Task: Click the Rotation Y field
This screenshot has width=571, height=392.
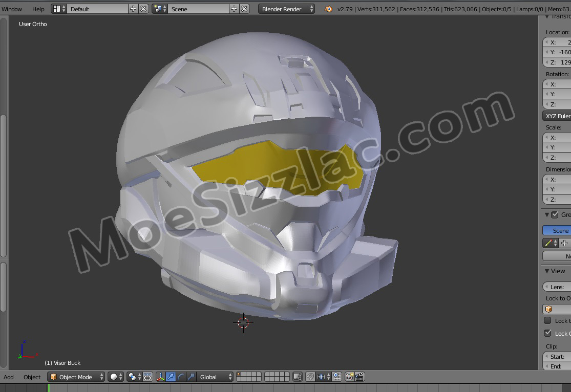Action: click(x=557, y=94)
